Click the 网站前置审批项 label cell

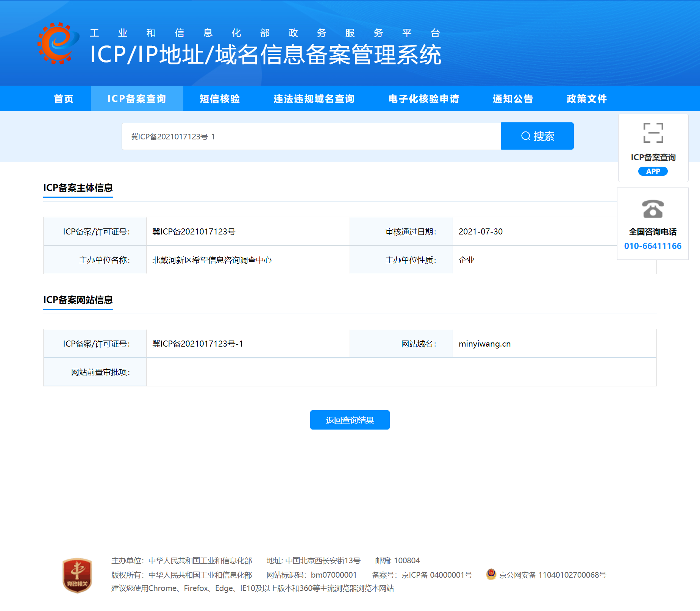pos(95,372)
